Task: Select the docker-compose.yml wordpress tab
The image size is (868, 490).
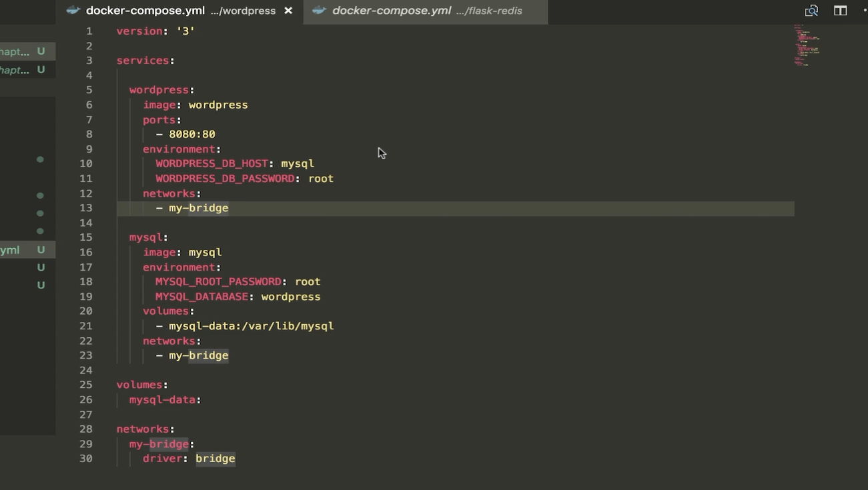Action: coord(180,11)
